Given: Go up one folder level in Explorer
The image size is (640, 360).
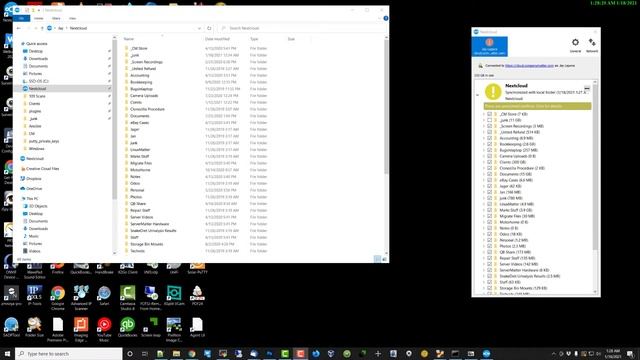Looking at the screenshot, I should coord(42,28).
